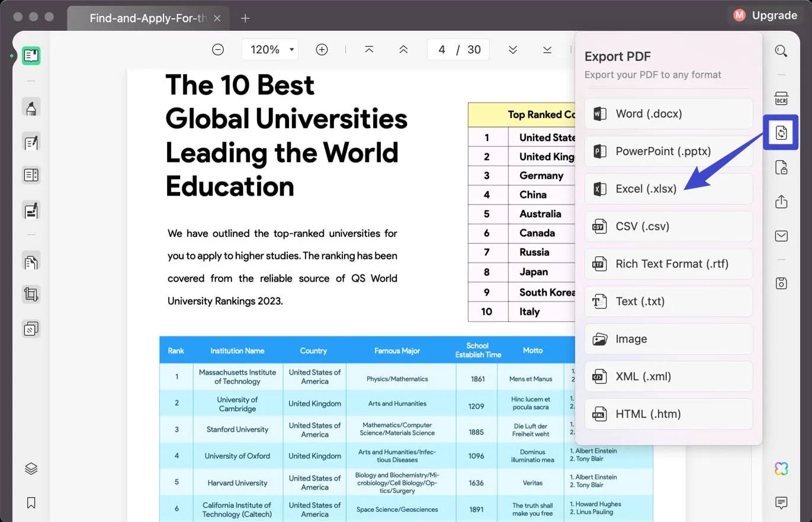Image resolution: width=812 pixels, height=522 pixels.
Task: Click the 'Stanford University' table cell
Action: point(237,430)
